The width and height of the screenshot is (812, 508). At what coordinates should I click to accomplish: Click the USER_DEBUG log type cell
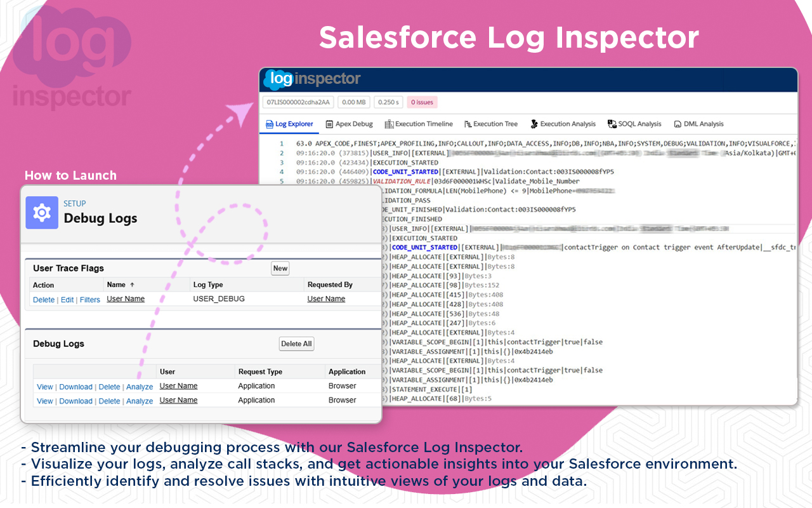pos(219,298)
